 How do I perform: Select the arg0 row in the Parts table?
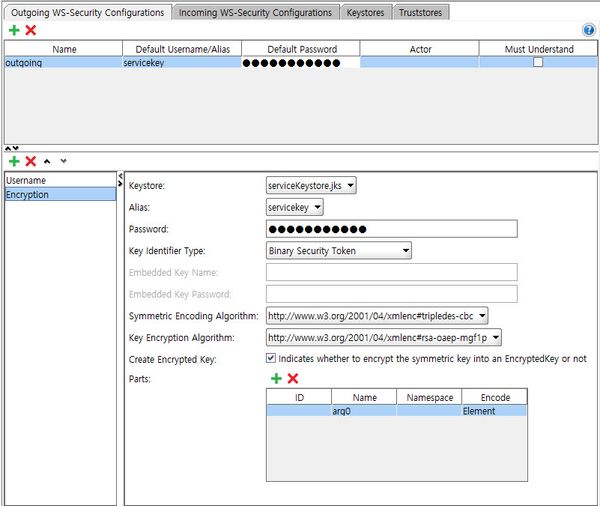[x=365, y=411]
